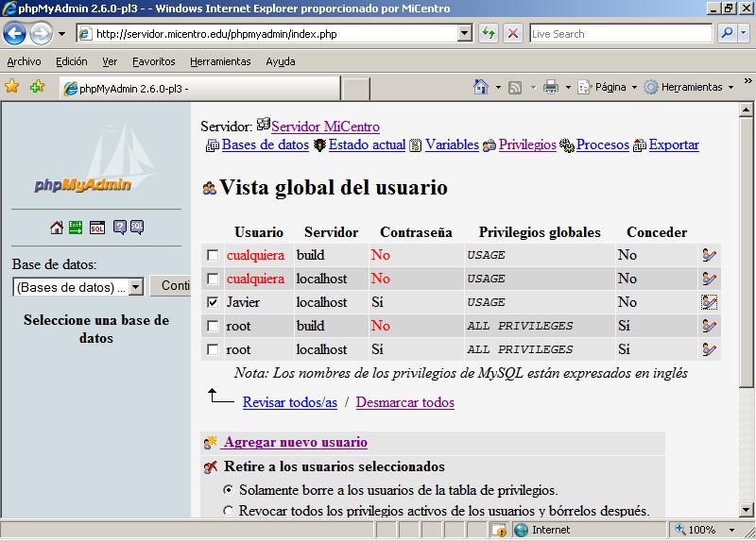
Task: Click the Internet Explorer print icon
Action: pyautogui.click(x=551, y=87)
